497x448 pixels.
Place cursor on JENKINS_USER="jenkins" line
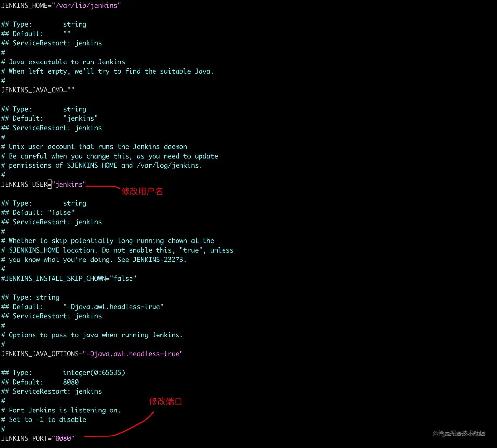44,184
